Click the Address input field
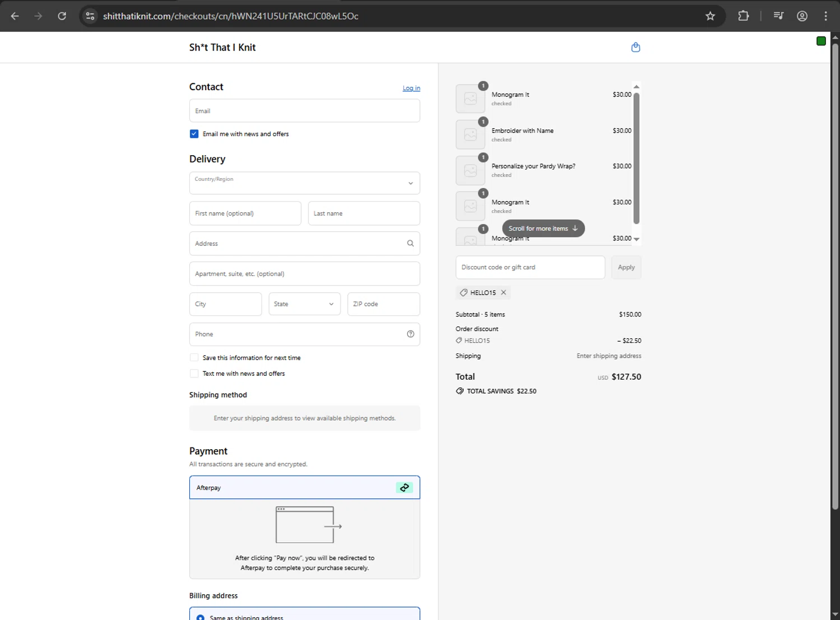 coord(305,243)
